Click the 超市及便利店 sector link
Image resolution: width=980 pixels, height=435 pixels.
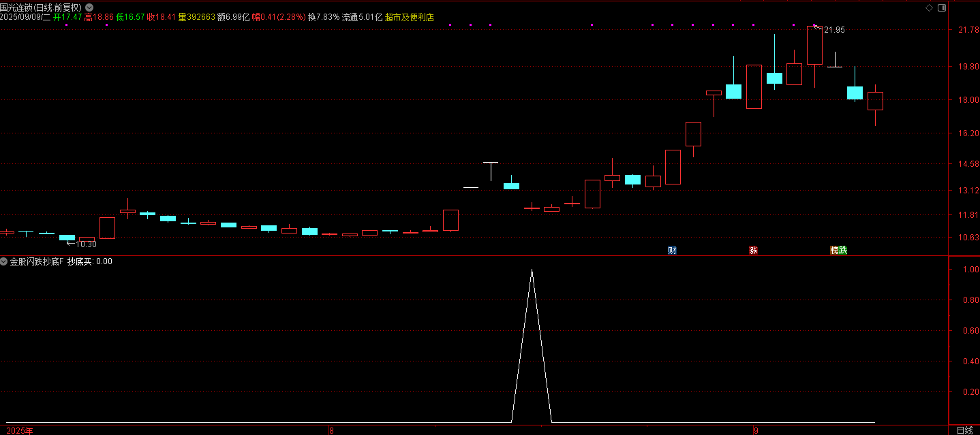click(x=410, y=17)
